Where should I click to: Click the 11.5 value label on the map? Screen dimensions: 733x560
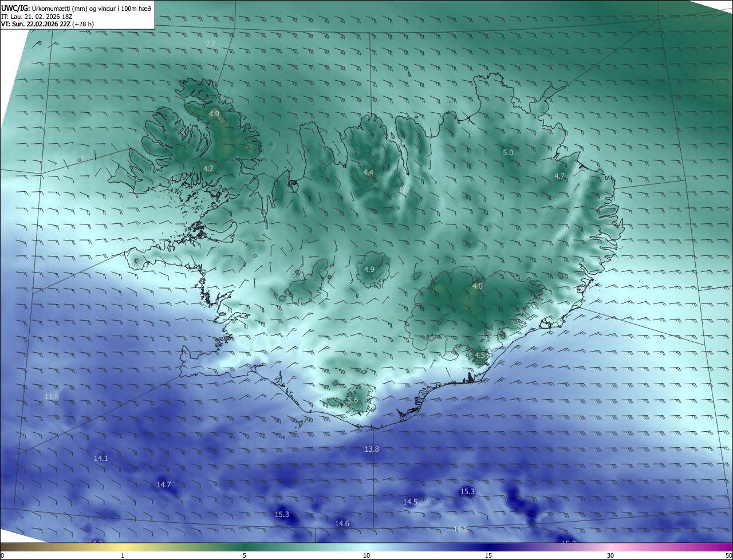[x=460, y=529]
